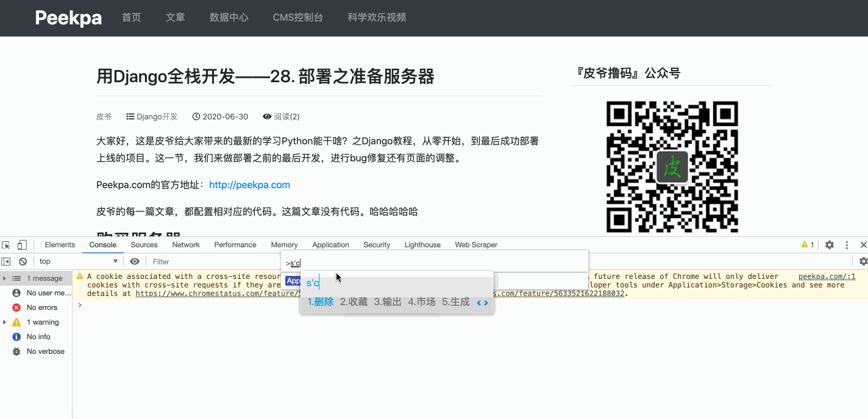Select the 'No verbose' sidebar row
Viewport: 868px width, 419px height.
pyautogui.click(x=36, y=351)
